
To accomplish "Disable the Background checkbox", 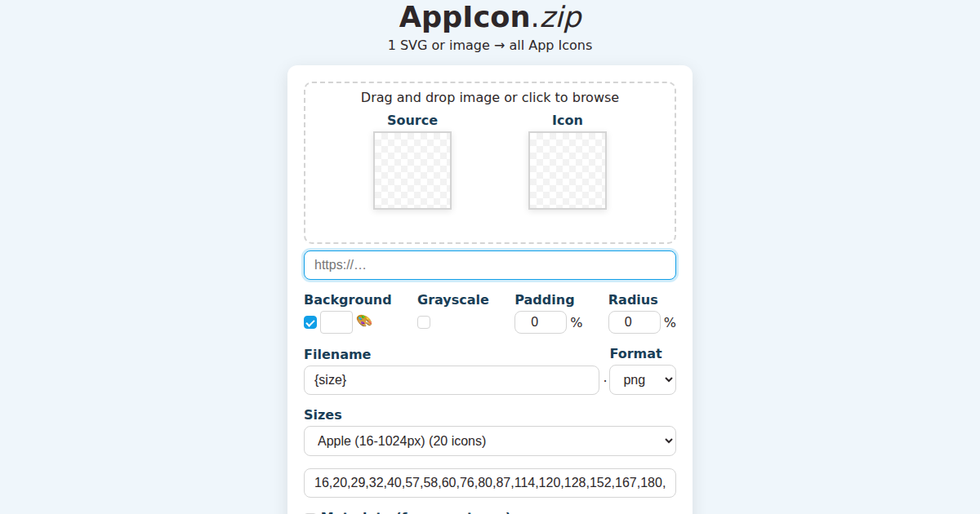I will (310, 321).
